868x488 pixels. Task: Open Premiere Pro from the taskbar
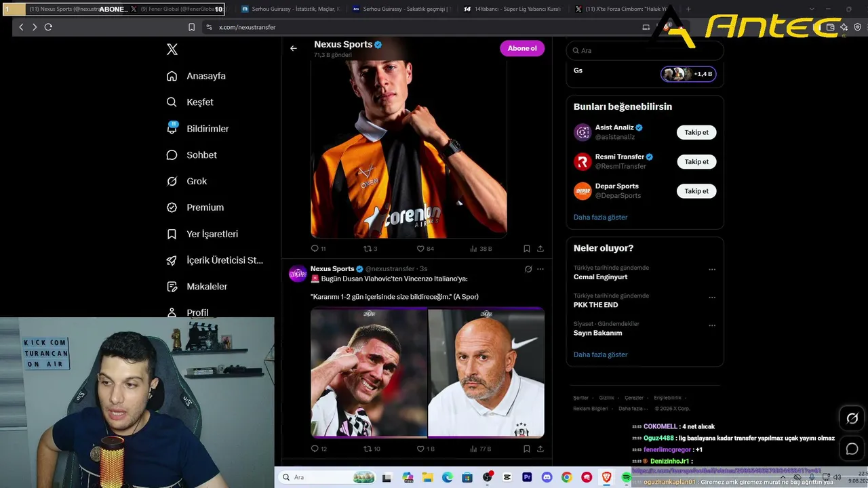click(527, 478)
